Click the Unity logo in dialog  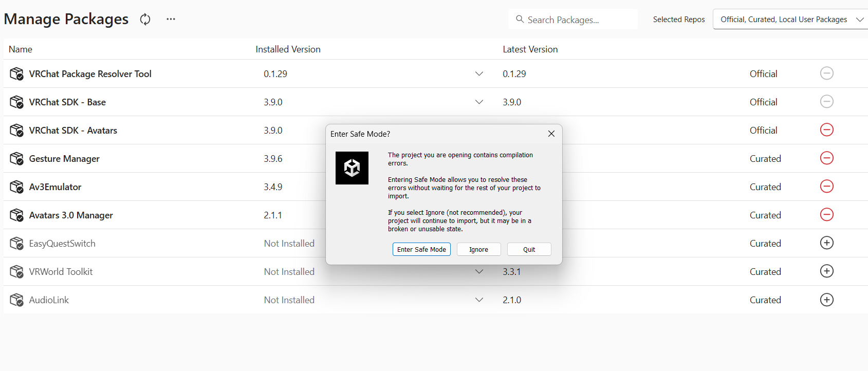352,168
